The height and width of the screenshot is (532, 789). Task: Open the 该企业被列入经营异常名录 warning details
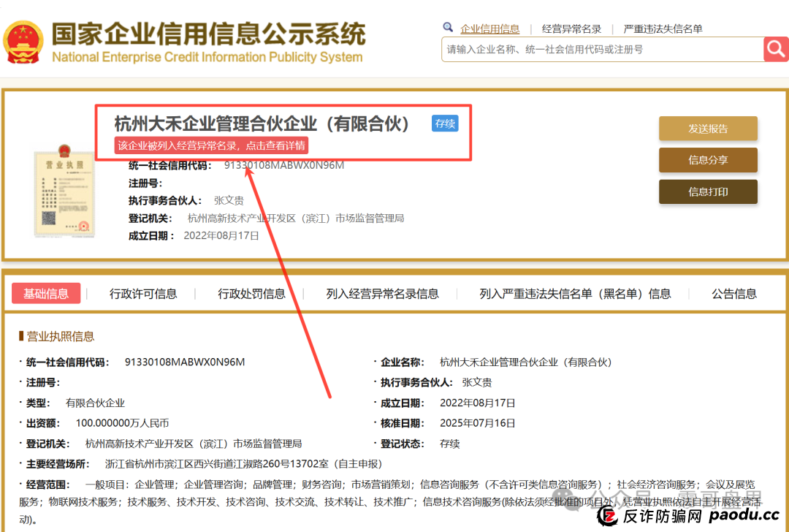point(209,145)
